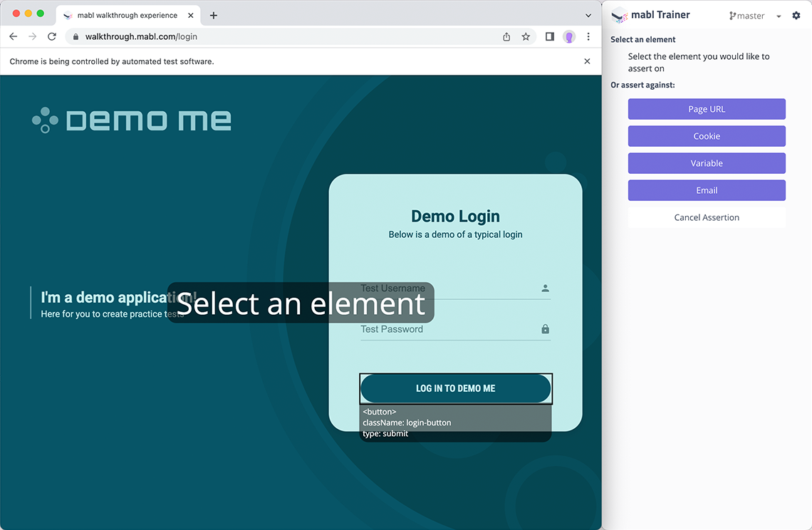The image size is (812, 530).
Task: Click the branch icon beside master
Action: coord(731,15)
